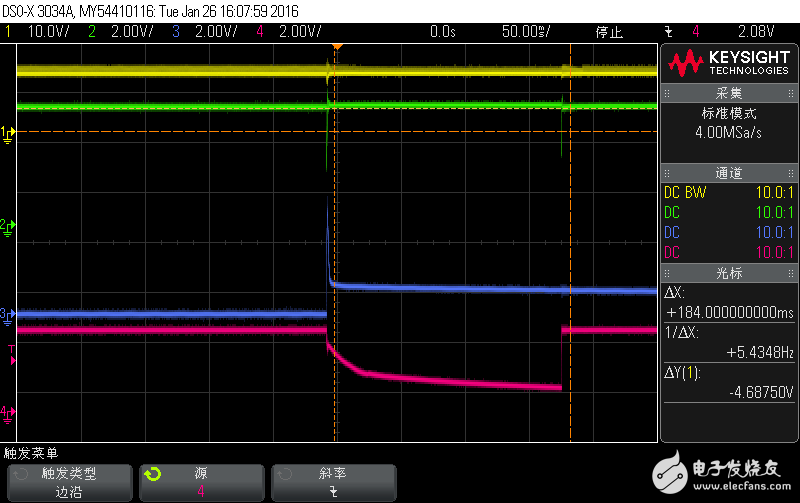Image resolution: width=800 pixels, height=503 pixels.
Task: Click the trigger level T marker on left edge
Action: click(x=11, y=349)
